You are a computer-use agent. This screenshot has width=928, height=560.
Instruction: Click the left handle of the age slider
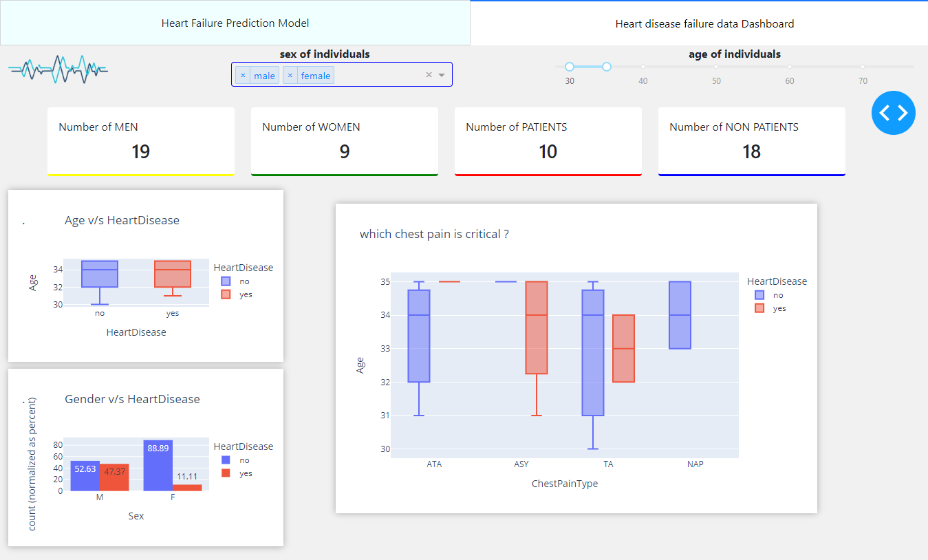pyautogui.click(x=570, y=66)
